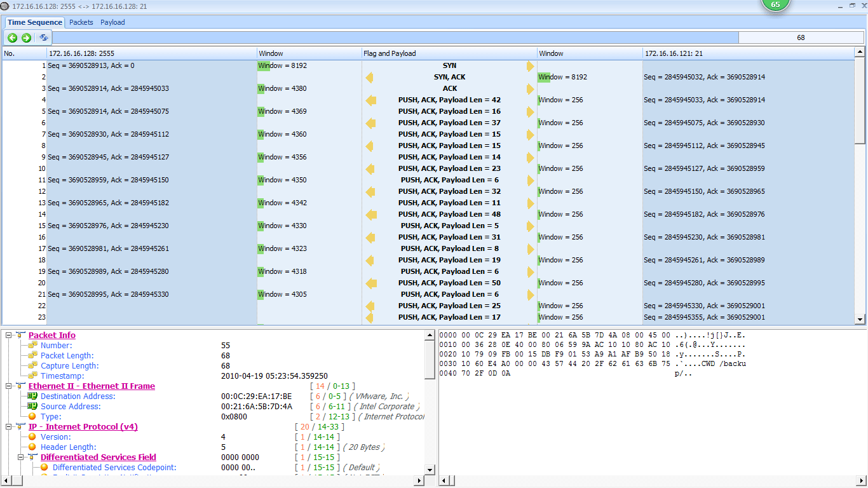Image resolution: width=868 pixels, height=488 pixels.
Task: Click the No. column header
Action: pyautogui.click(x=24, y=53)
